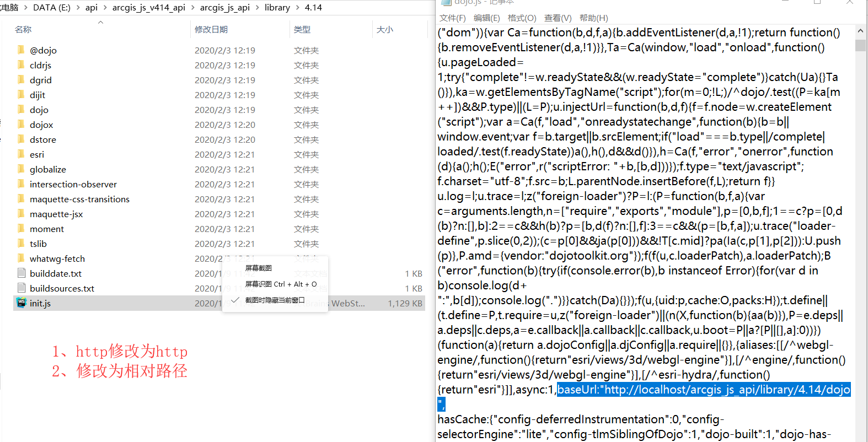This screenshot has height=442, width=868.
Task: Click the maquette-css-transitions folder icon
Action: tap(21, 199)
